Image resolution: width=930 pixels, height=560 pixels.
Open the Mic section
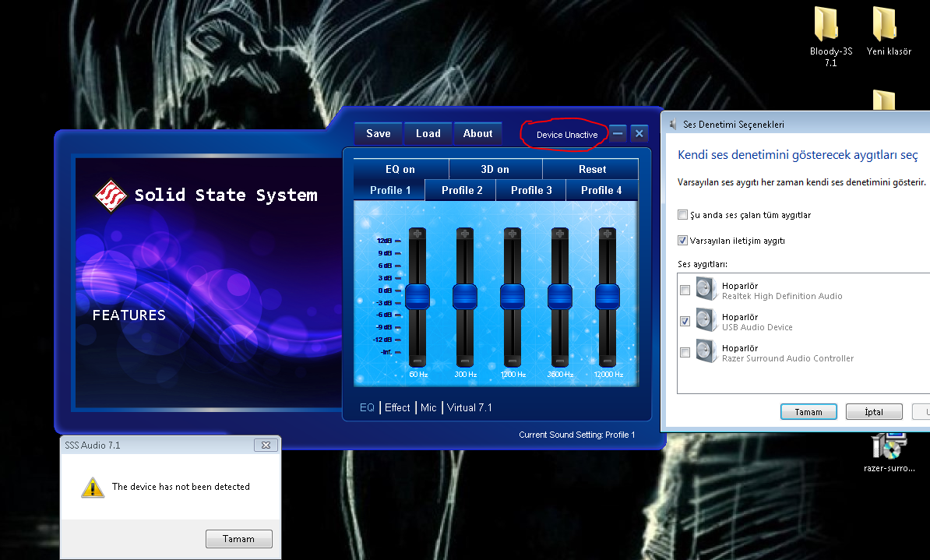428,407
